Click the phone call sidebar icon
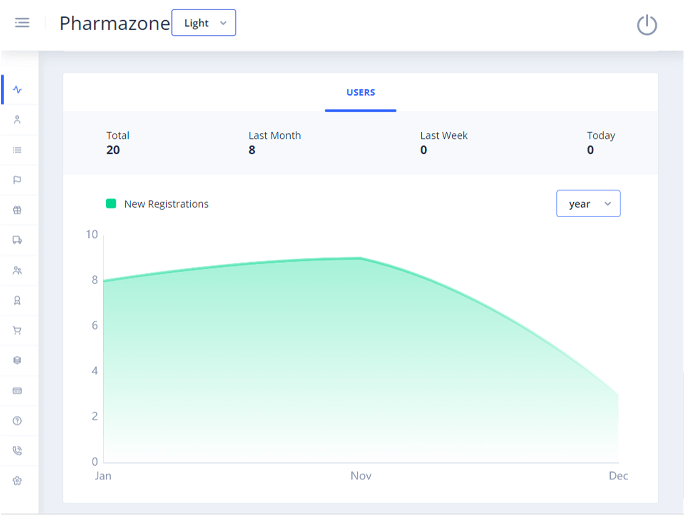This screenshot has height=515, width=684. click(18, 451)
